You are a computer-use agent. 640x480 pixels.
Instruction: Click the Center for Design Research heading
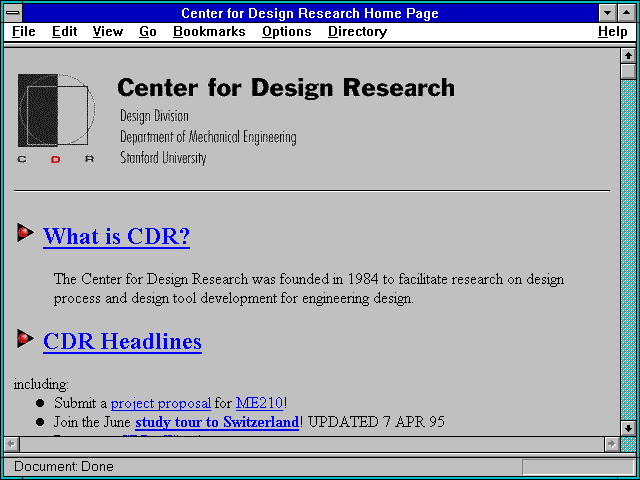click(x=286, y=88)
